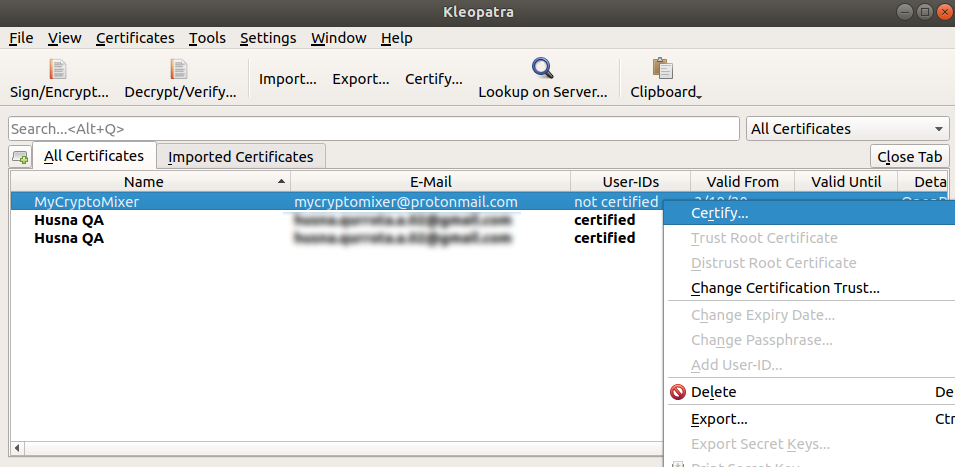This screenshot has height=467, width=955.
Task: Open the All Certificates filter combo box
Action: coord(847,129)
